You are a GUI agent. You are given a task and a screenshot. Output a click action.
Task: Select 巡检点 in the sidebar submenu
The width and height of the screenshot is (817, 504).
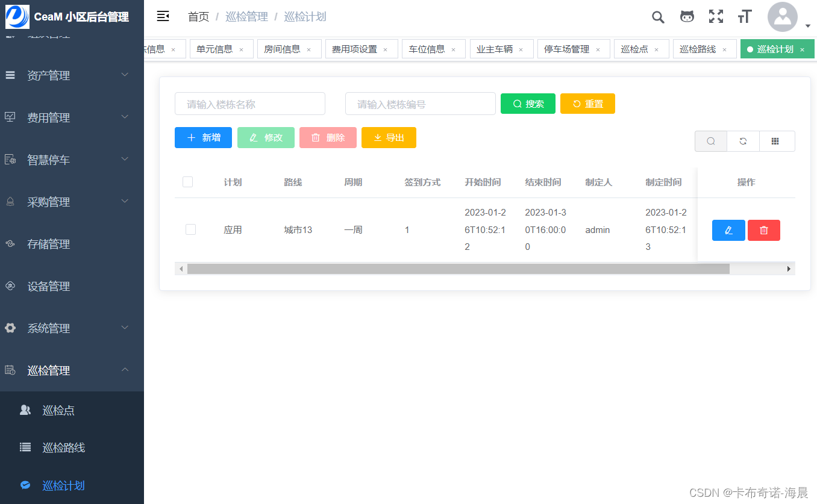pos(72,410)
